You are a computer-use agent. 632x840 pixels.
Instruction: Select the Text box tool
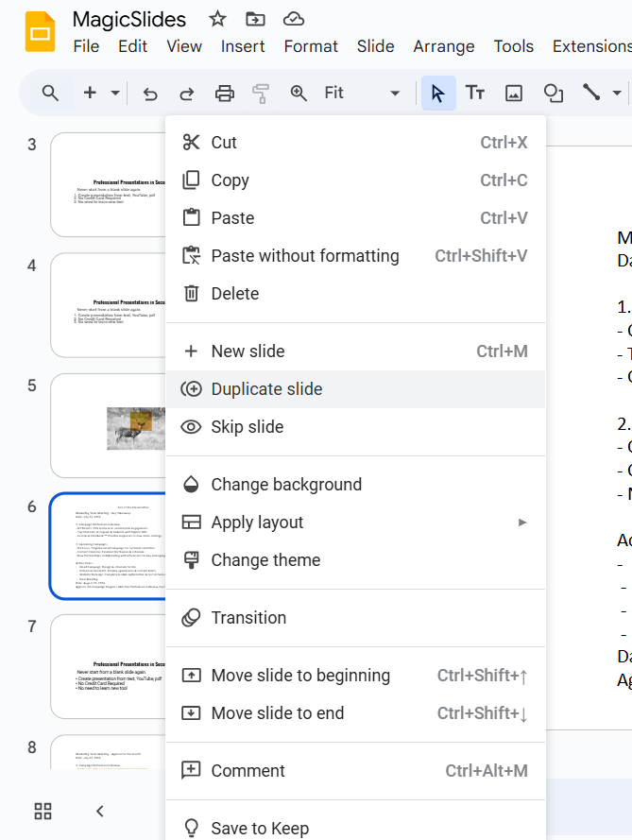[475, 93]
